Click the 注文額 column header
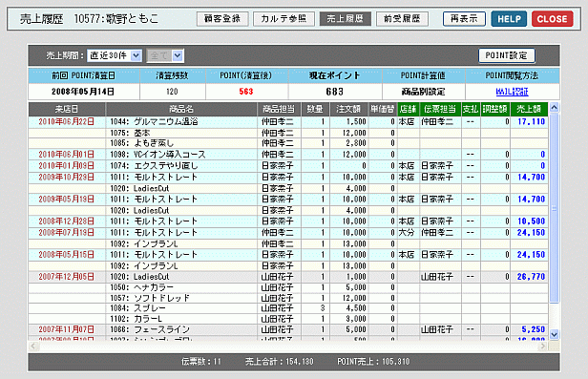The width and height of the screenshot is (588, 379). [x=348, y=109]
